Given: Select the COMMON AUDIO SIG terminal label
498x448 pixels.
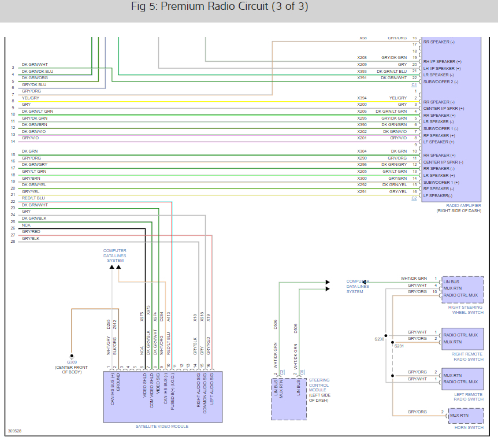Looking at the screenshot, I should 205,393.
